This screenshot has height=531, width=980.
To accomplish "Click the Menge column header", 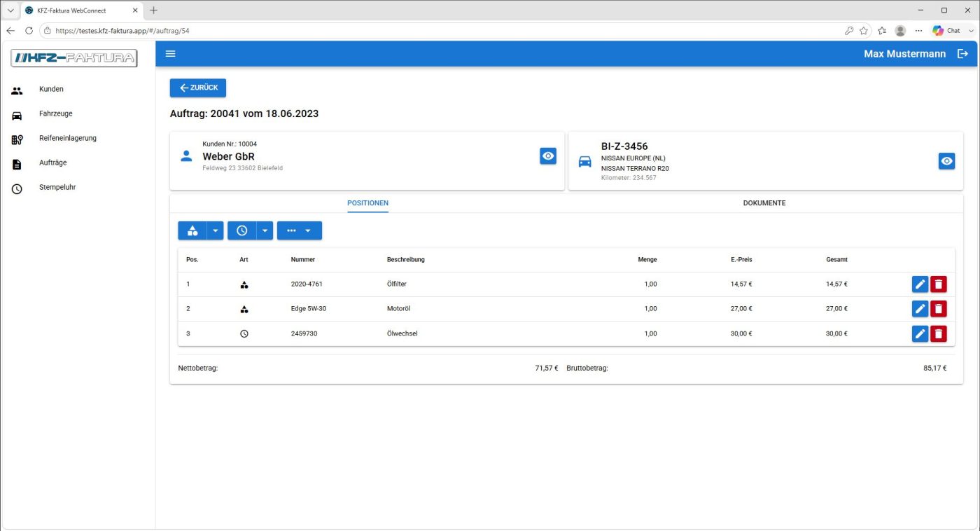I will (647, 260).
